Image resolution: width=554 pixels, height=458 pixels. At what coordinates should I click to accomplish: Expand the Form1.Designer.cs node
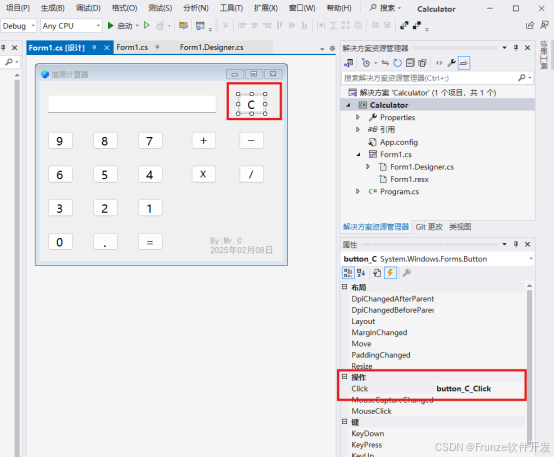point(368,167)
